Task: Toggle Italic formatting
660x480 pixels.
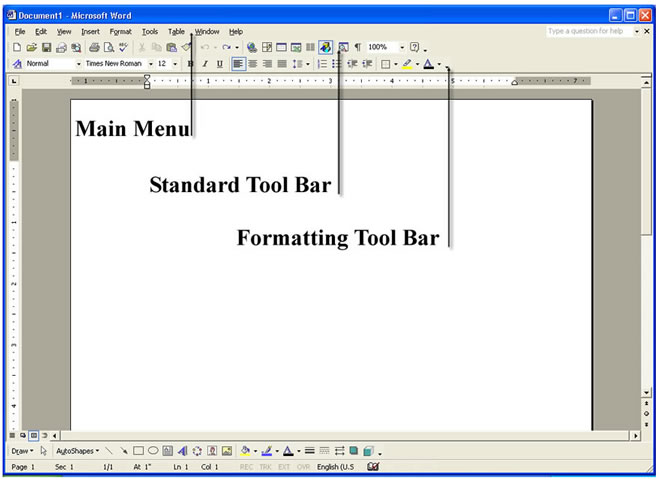Action: click(205, 63)
